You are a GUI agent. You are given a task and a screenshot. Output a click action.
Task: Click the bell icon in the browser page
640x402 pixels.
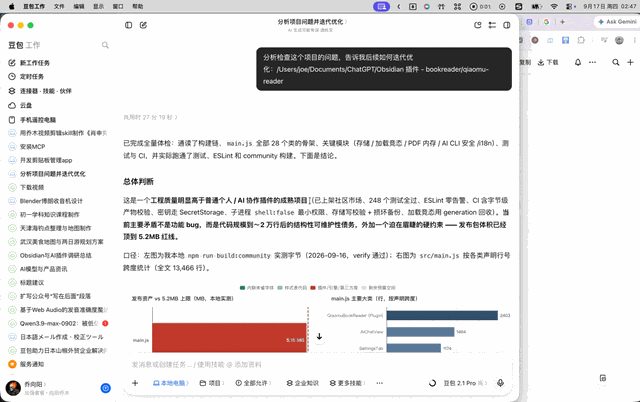tap(578, 62)
